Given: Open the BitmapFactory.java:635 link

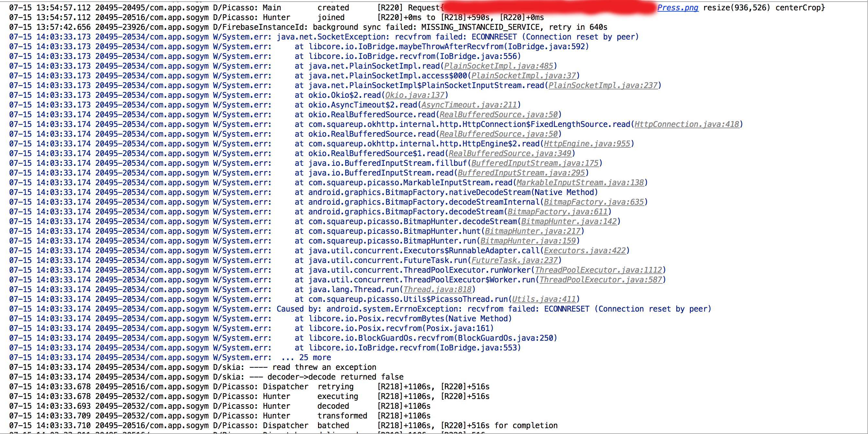Looking at the screenshot, I should (594, 202).
